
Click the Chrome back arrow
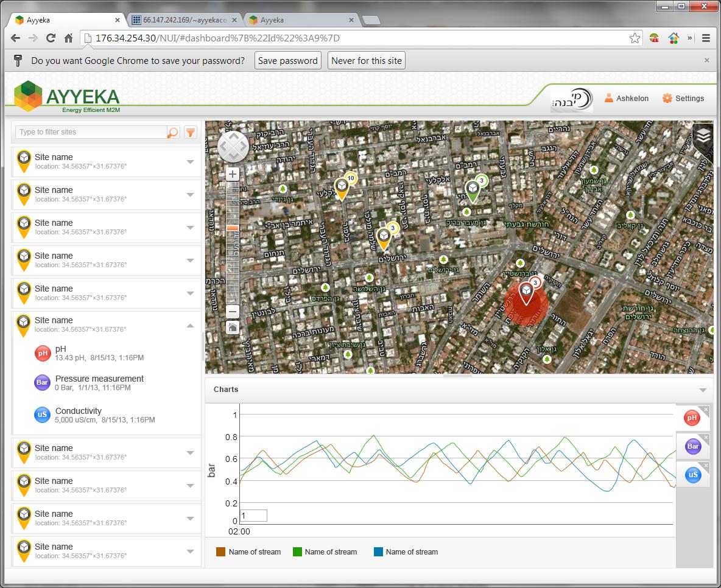(x=15, y=38)
